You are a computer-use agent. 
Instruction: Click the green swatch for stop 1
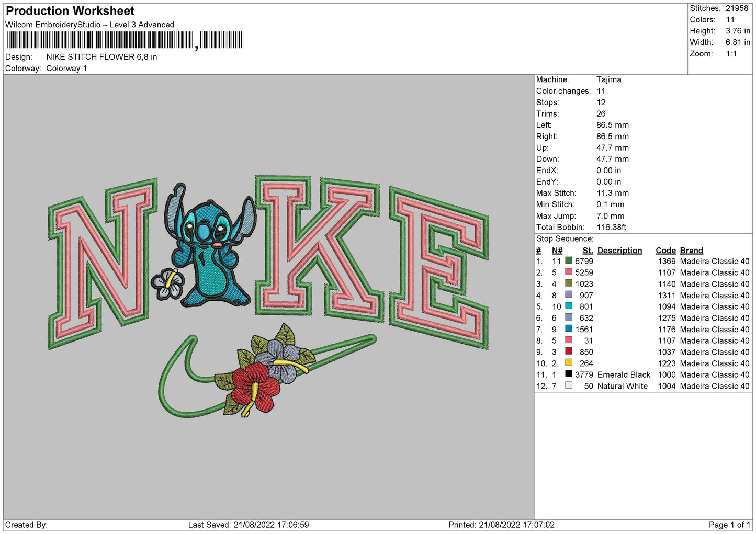pos(569,260)
